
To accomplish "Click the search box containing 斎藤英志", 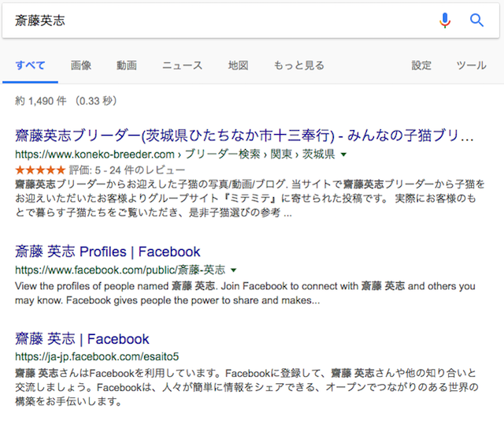I will coord(250,20).
